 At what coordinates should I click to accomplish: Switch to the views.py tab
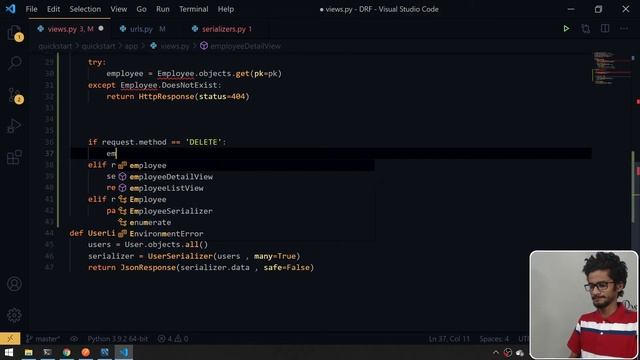coord(70,29)
